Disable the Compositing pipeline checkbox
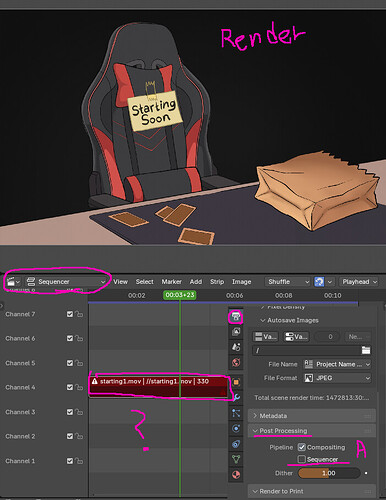 302,447
